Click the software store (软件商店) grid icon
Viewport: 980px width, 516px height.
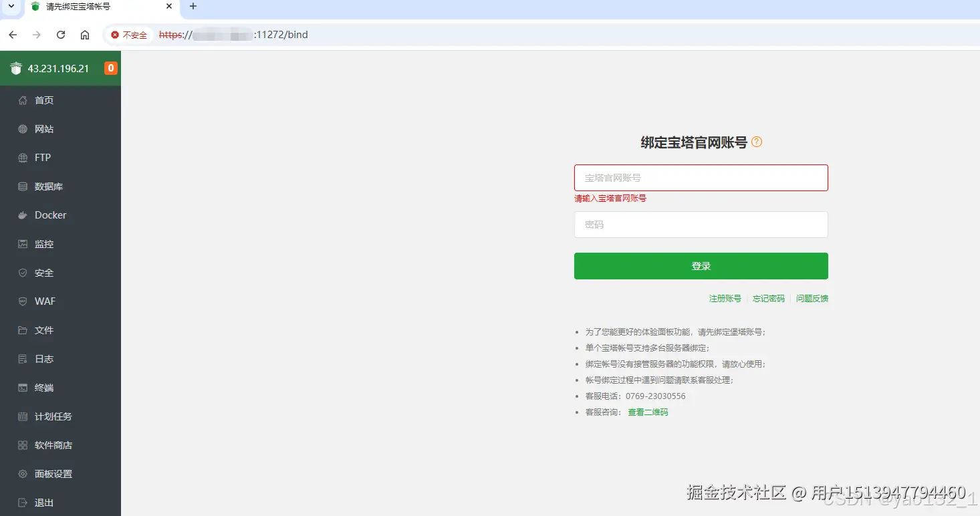(x=23, y=445)
